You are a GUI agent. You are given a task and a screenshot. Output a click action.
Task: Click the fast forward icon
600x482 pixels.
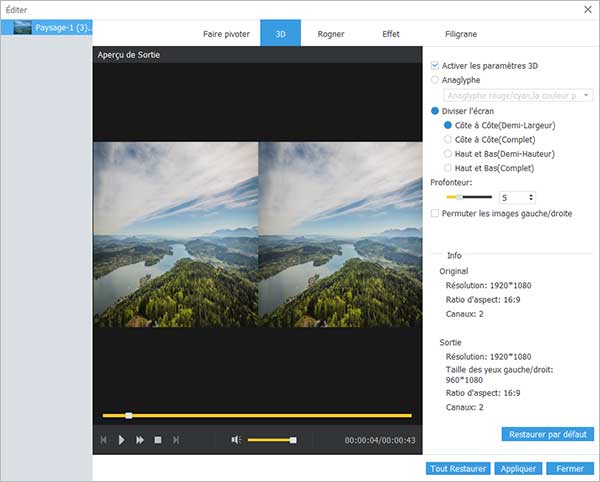pos(140,440)
